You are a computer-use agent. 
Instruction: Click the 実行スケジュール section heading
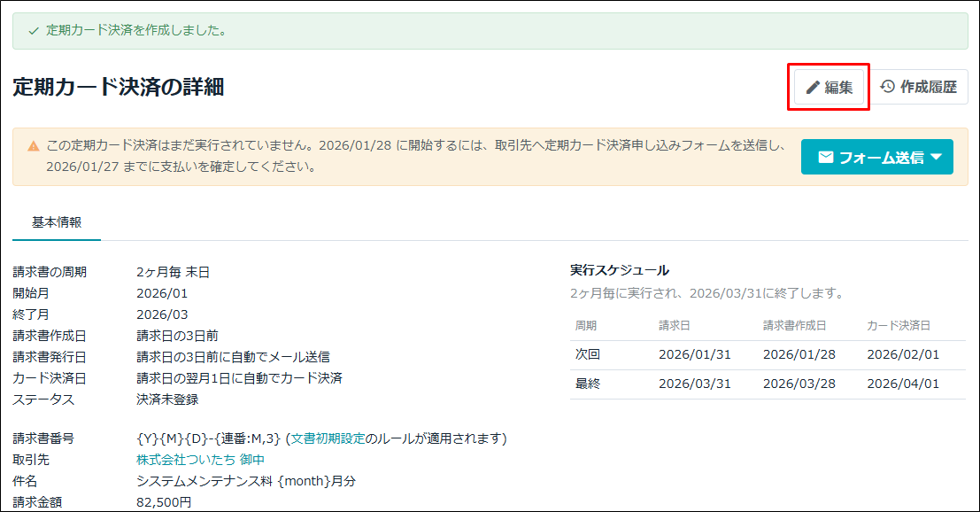coord(619,270)
